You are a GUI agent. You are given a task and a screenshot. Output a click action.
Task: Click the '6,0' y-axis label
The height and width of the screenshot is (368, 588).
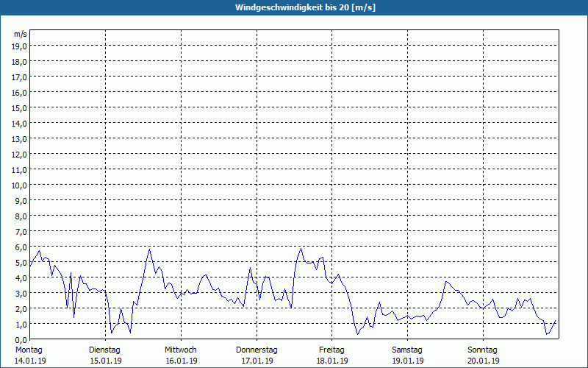21,247
